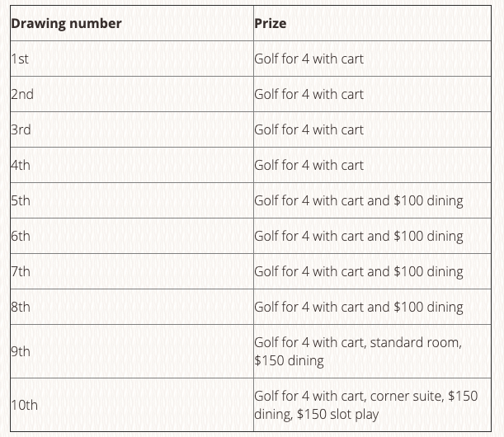Click the 3rd drawing prize text
Image resolution: width=504 pixels, height=437 pixels.
[309, 129]
